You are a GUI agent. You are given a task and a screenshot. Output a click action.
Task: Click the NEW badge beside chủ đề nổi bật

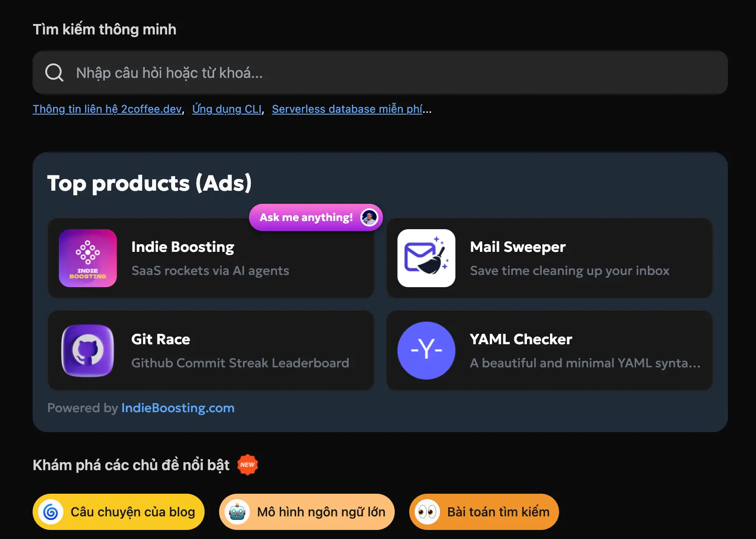247,464
